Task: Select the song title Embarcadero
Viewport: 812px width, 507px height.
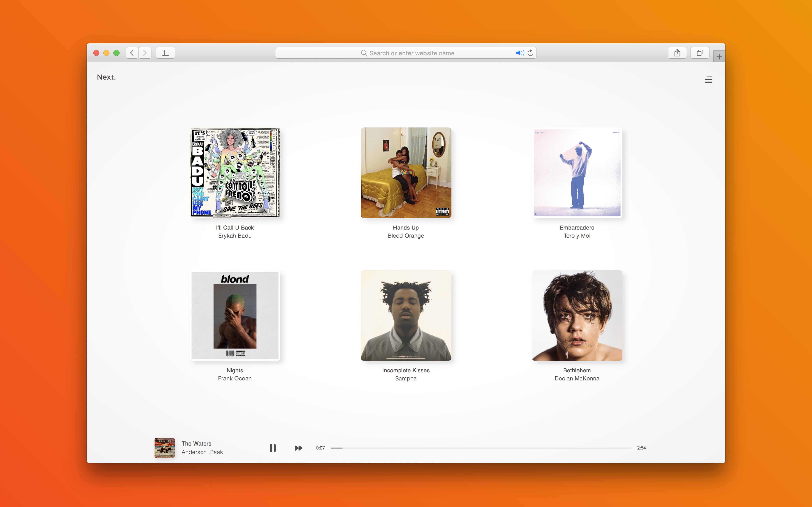Action: pyautogui.click(x=577, y=228)
